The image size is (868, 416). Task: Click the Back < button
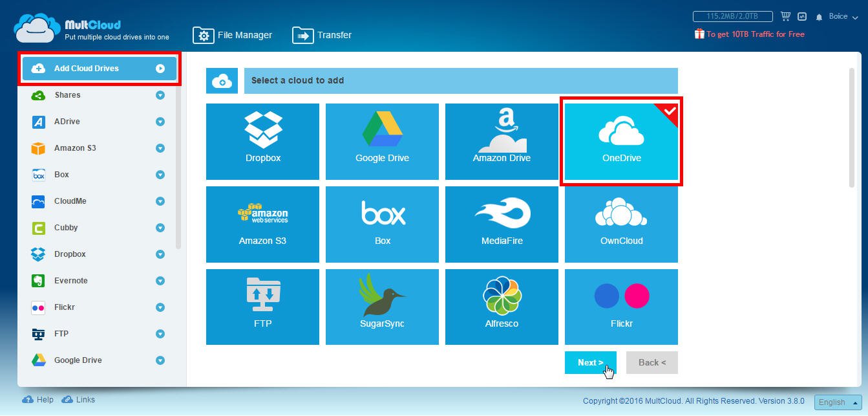[652, 362]
